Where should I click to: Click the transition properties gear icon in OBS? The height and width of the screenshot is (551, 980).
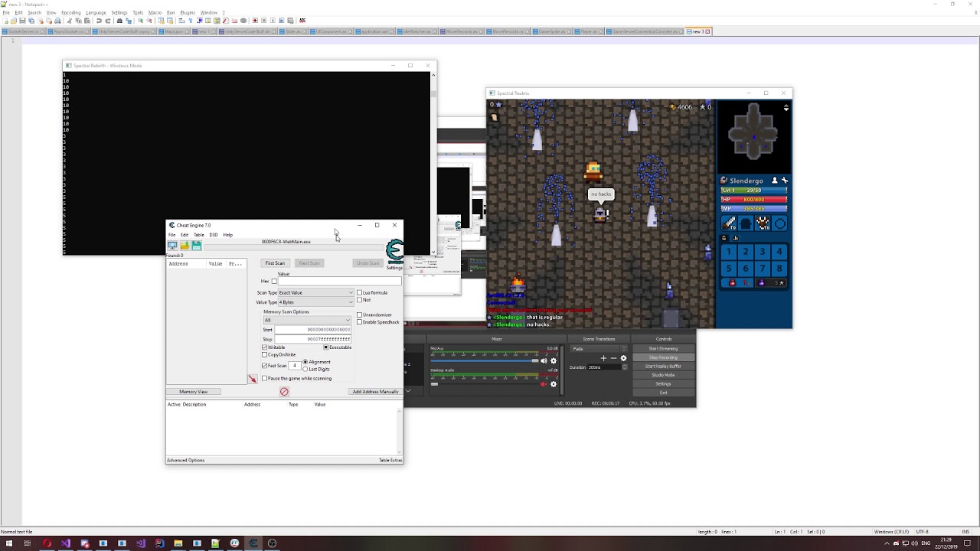(x=623, y=358)
